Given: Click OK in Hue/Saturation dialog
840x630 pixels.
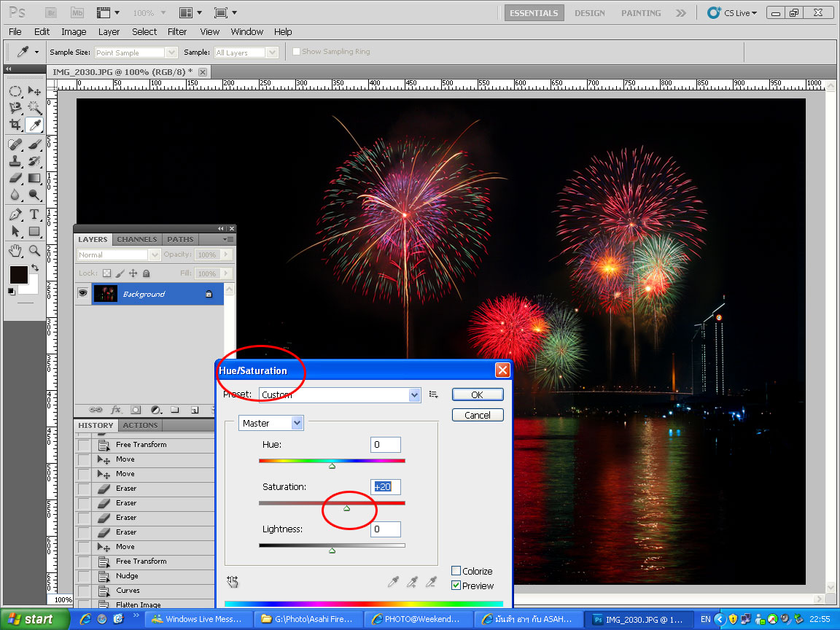Looking at the screenshot, I should pos(477,394).
